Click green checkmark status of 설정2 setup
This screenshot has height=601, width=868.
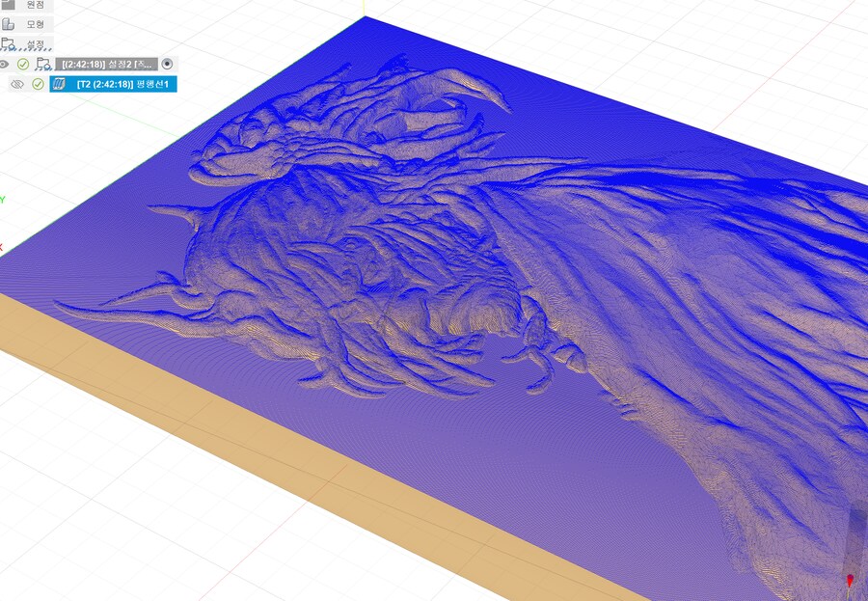pos(23,64)
